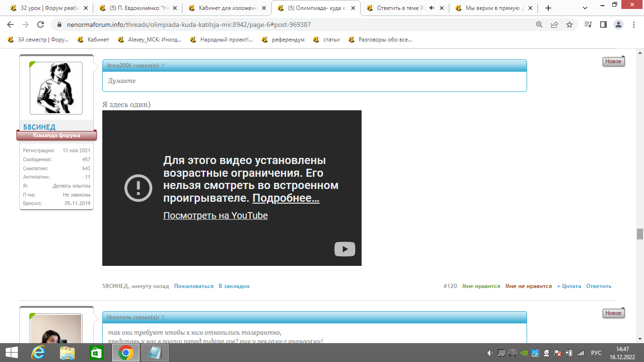Click the back navigation arrow

10,25
